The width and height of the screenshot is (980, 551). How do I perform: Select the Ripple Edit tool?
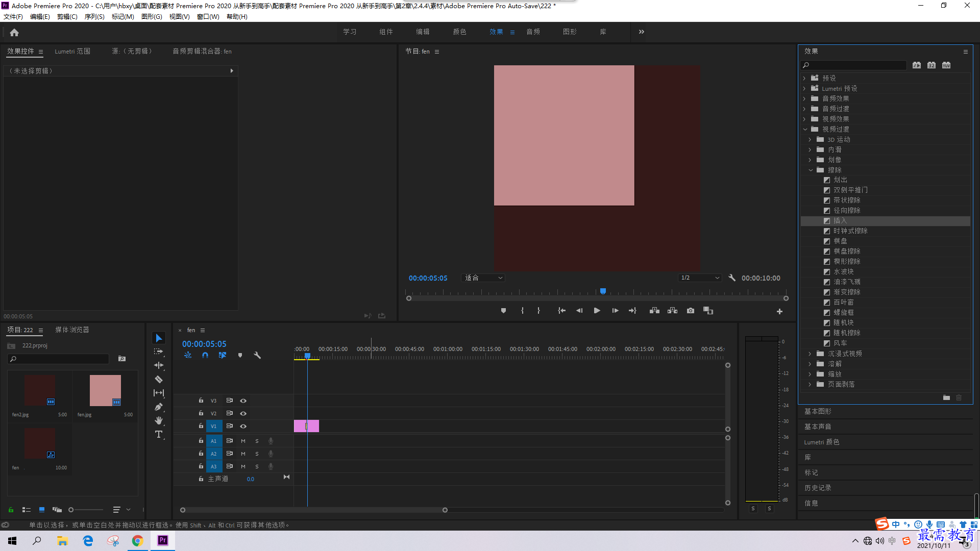coord(159,365)
